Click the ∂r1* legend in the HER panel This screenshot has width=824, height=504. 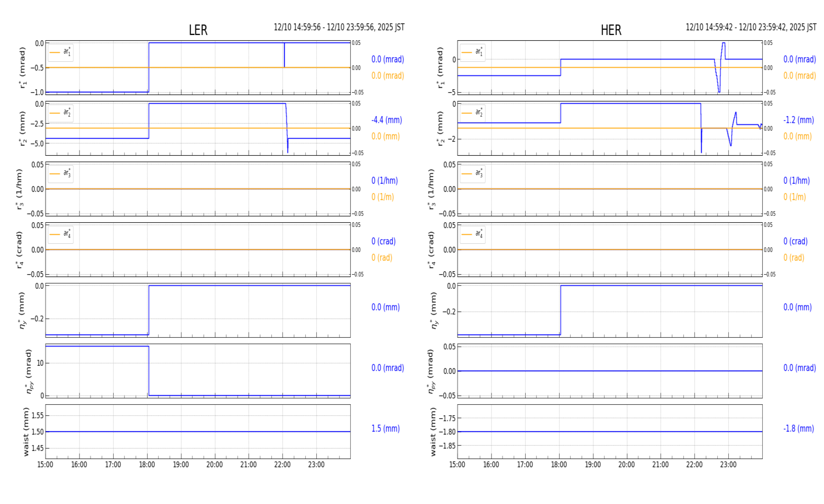473,52
